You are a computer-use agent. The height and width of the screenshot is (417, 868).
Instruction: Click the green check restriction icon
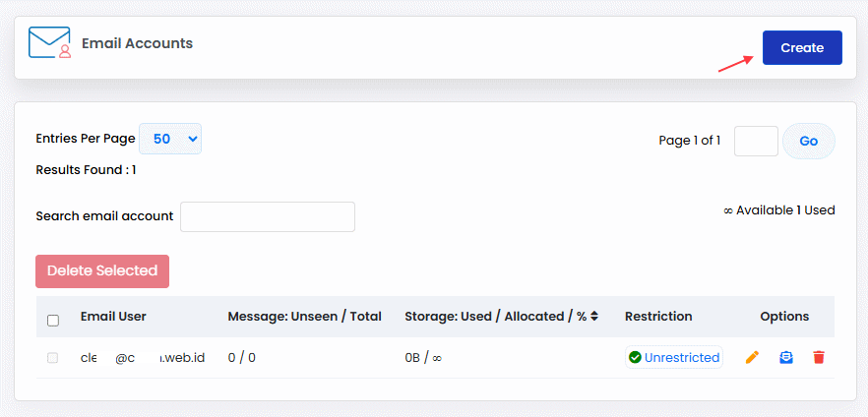click(x=636, y=357)
